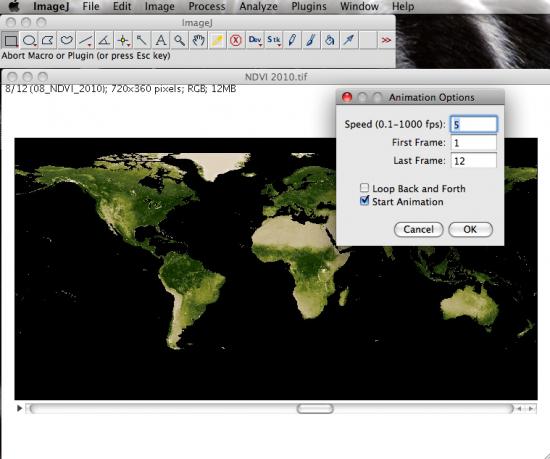550x459 pixels.
Task: Select the Angle tool
Action: 104,41
